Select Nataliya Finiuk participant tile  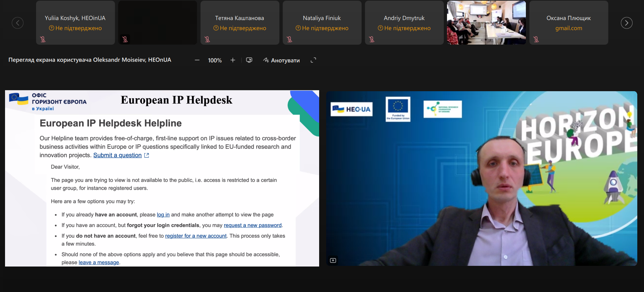(322, 22)
